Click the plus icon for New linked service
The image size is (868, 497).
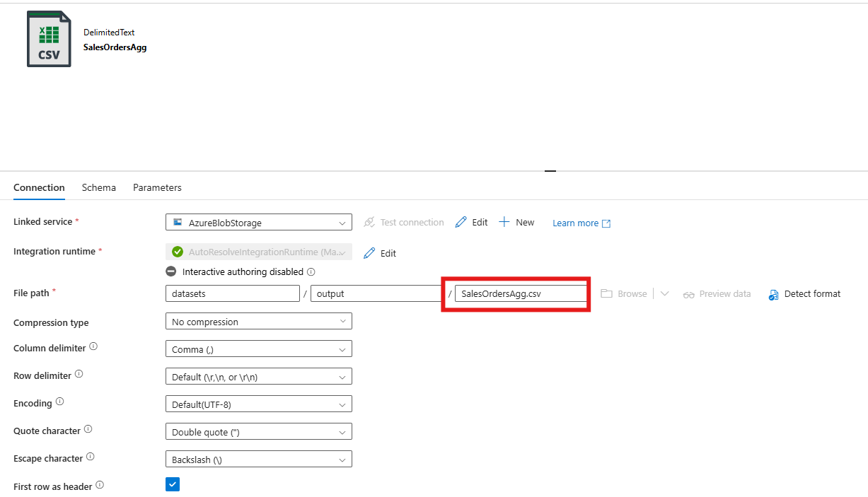pyautogui.click(x=504, y=222)
